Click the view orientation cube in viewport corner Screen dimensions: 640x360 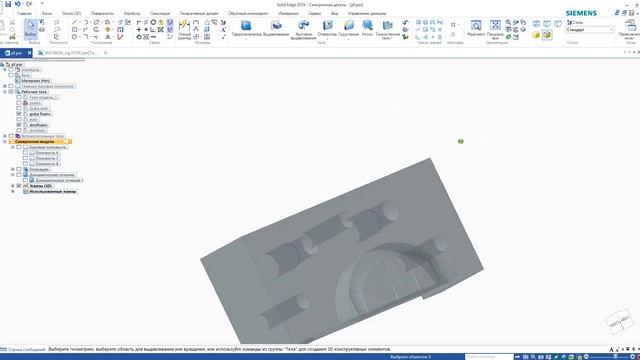pyautogui.click(x=620, y=323)
